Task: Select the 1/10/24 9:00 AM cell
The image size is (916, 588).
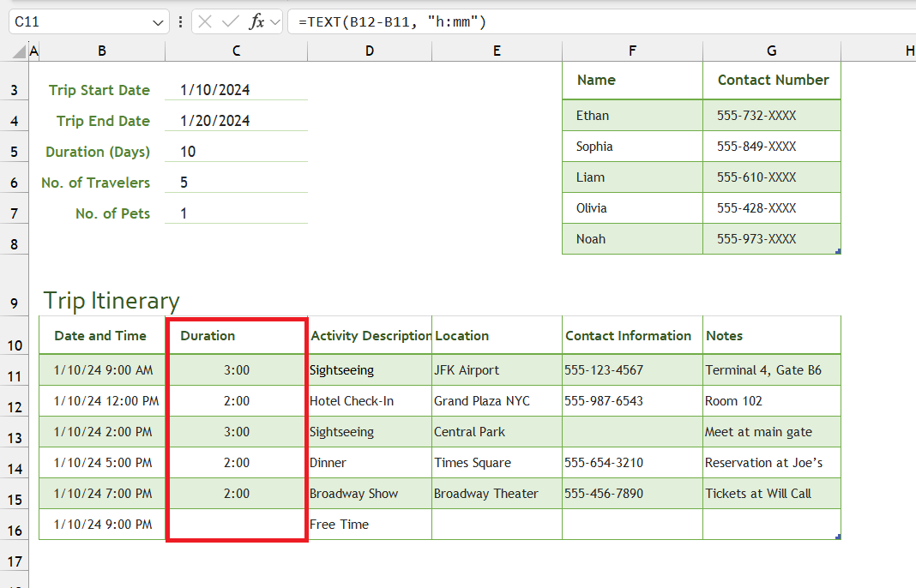Action: pos(102,370)
